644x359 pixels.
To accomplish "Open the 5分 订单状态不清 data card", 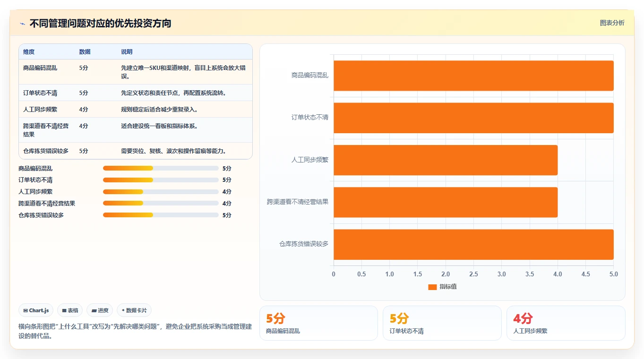I will (442, 323).
